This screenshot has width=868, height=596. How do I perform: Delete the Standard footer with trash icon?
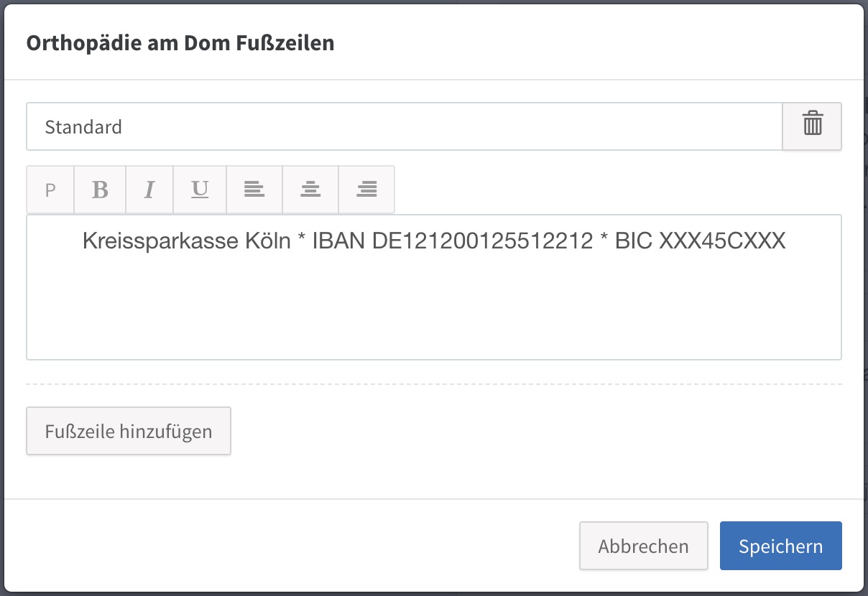[x=812, y=126]
